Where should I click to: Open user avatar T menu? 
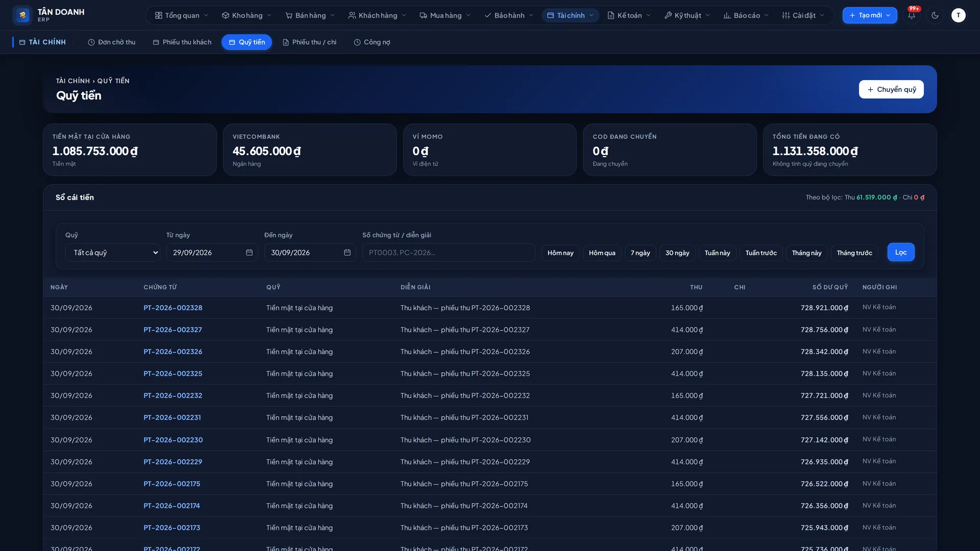[958, 15]
